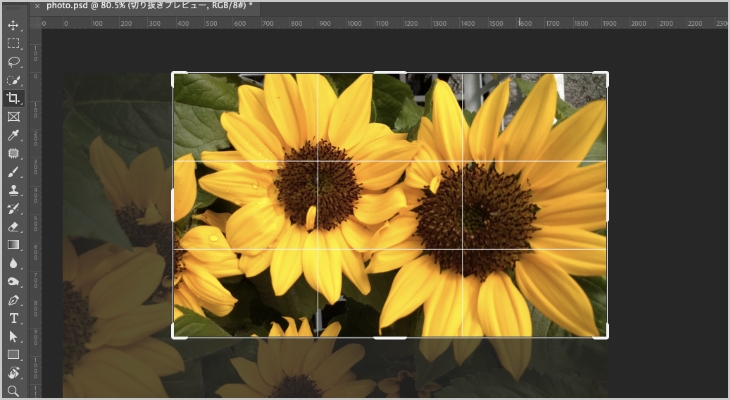Select the Quick Selection tool
The height and width of the screenshot is (400, 730).
tap(14, 80)
